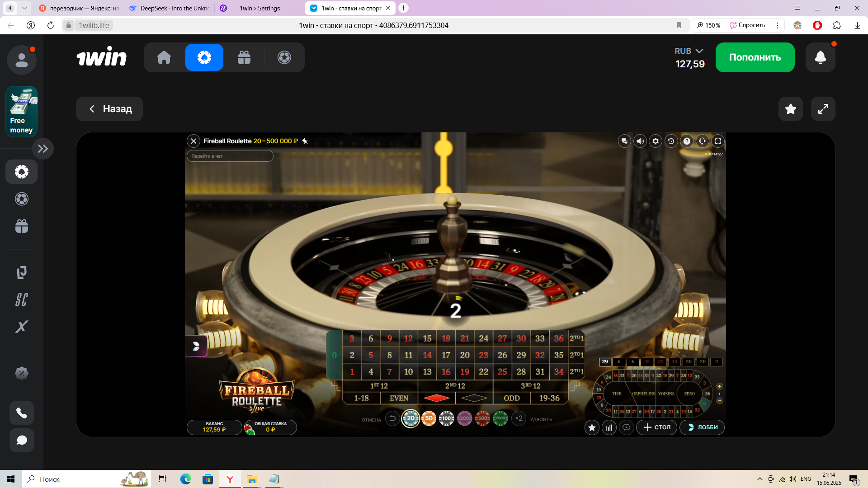The height and width of the screenshot is (488, 868).
Task: Open Microsoft Edge from the taskbar
Action: point(185,479)
